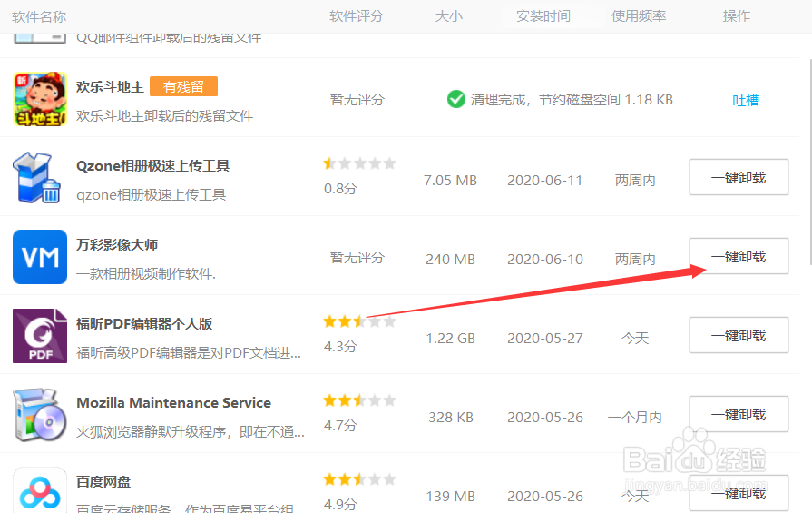The image size is (812, 513).
Task: Click the green checkmark next to 清理完成
Action: 456,99
